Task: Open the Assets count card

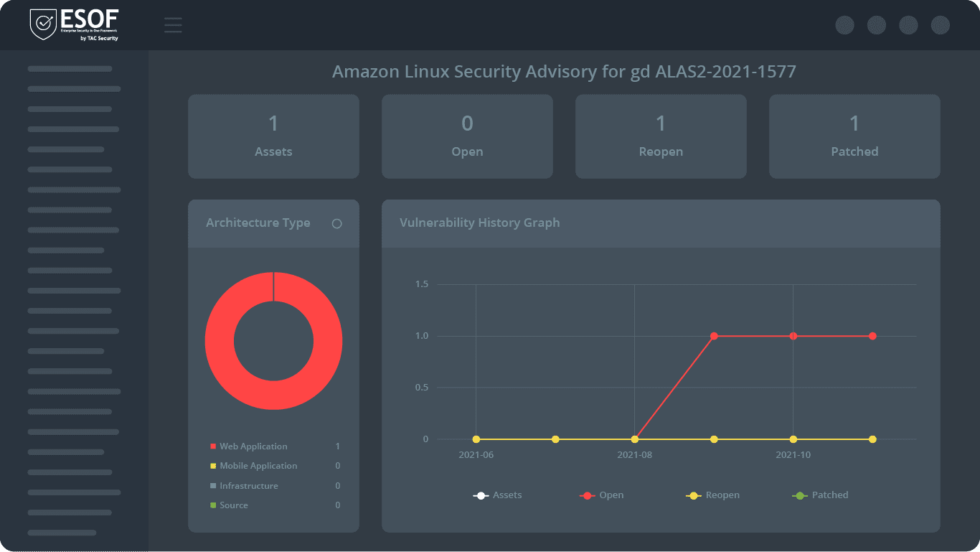Action: (x=273, y=136)
